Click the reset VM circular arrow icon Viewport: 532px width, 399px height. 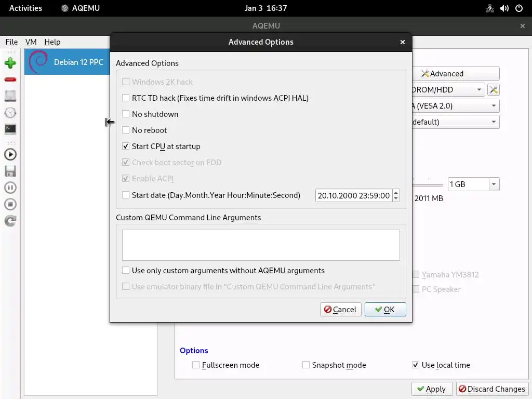click(10, 221)
